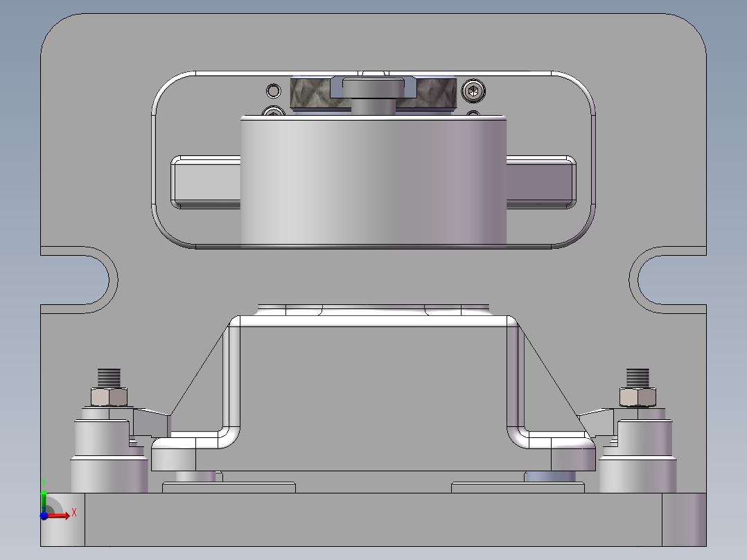Select the left stepped cylindrical support post

(x=109, y=455)
